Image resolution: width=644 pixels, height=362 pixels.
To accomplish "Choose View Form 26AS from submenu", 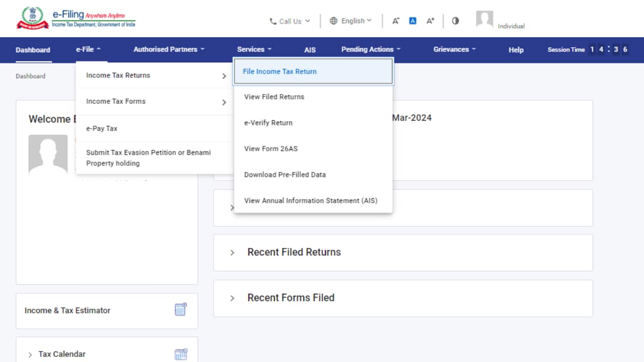I will [271, 149].
